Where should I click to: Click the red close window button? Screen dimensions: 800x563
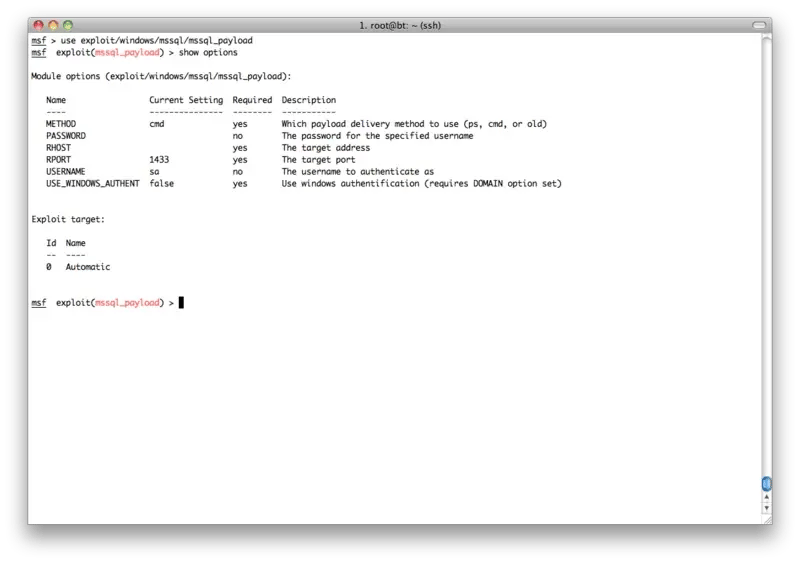[40, 23]
